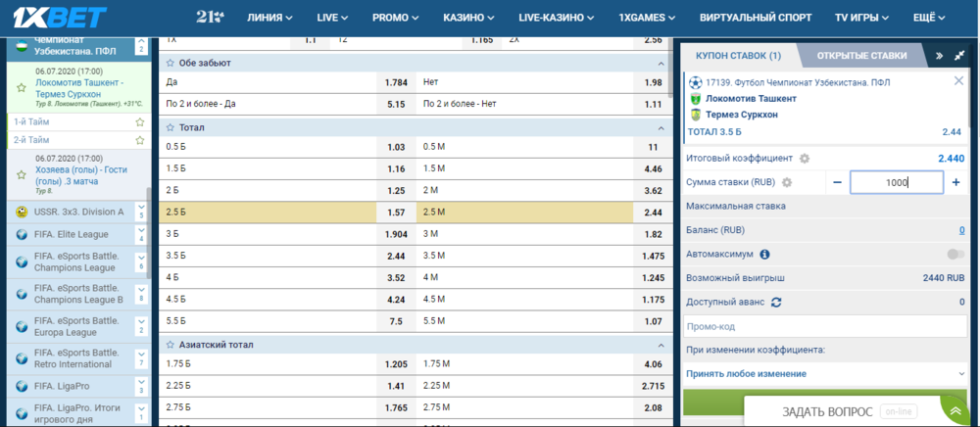980x427 pixels.
Task: Favorite the Локомотив Ташкент - Термез Сурхон match star
Action: pos(22,88)
